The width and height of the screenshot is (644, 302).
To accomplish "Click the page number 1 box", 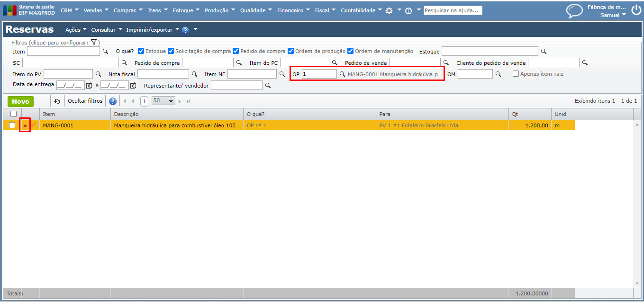I will pos(144,101).
